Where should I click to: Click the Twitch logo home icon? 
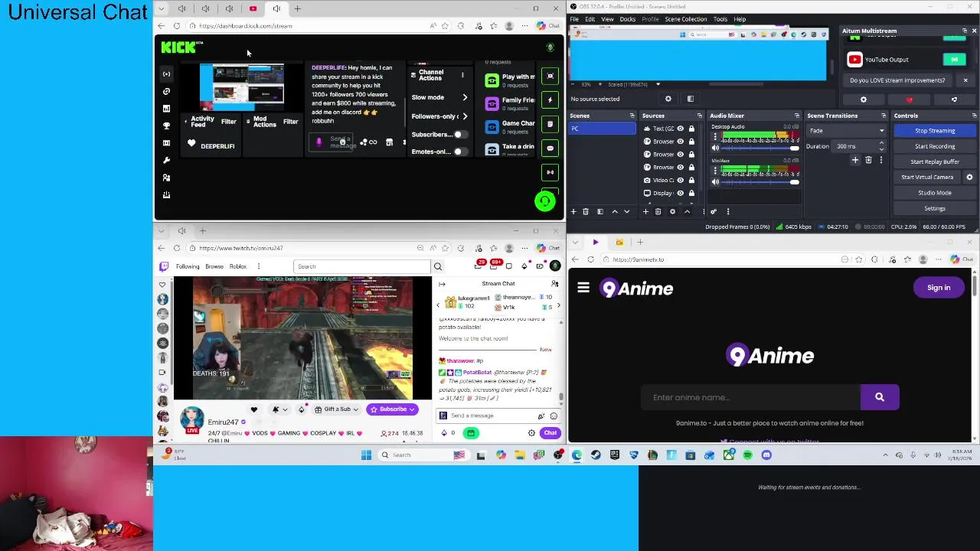pos(164,266)
